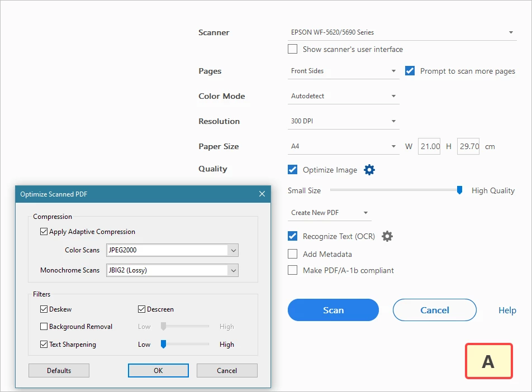Uncheck Apply Adaptive Compression
Screen dimensions: 532x392
44,232
